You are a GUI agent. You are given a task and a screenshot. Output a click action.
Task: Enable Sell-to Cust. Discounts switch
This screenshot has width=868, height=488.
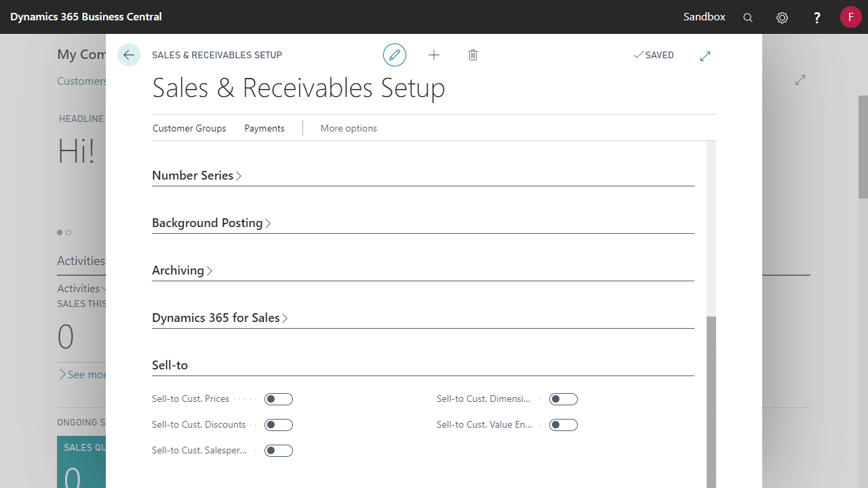tap(279, 425)
